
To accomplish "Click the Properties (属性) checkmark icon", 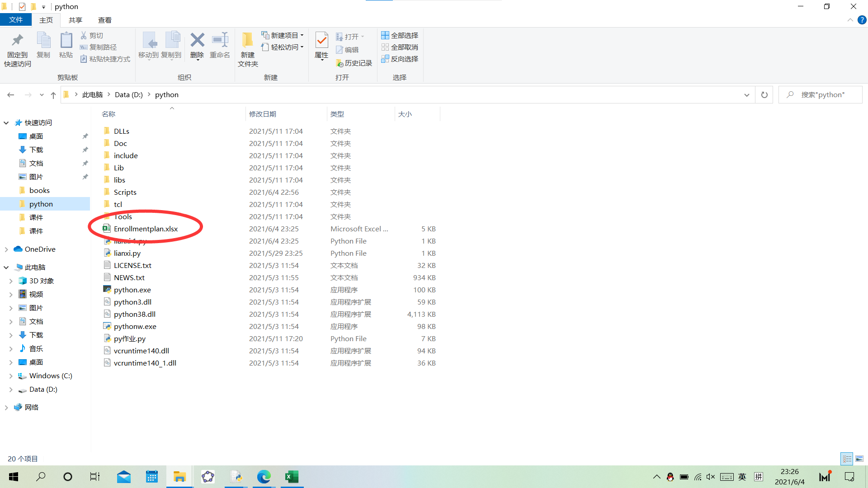I will coord(321,41).
